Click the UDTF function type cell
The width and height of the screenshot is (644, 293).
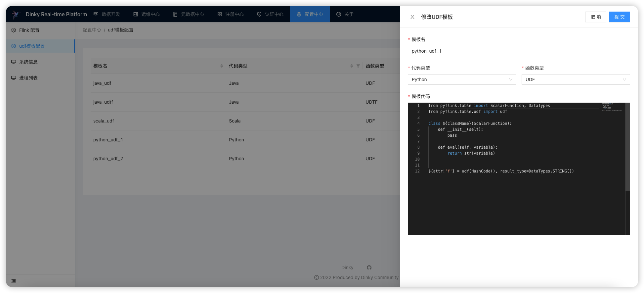coord(371,102)
